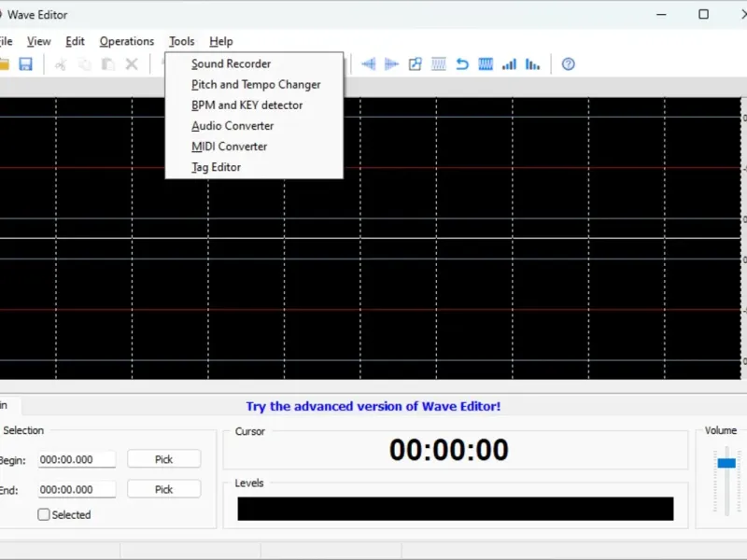Click the ascending bars fade-in icon
747x560 pixels.
click(x=509, y=64)
